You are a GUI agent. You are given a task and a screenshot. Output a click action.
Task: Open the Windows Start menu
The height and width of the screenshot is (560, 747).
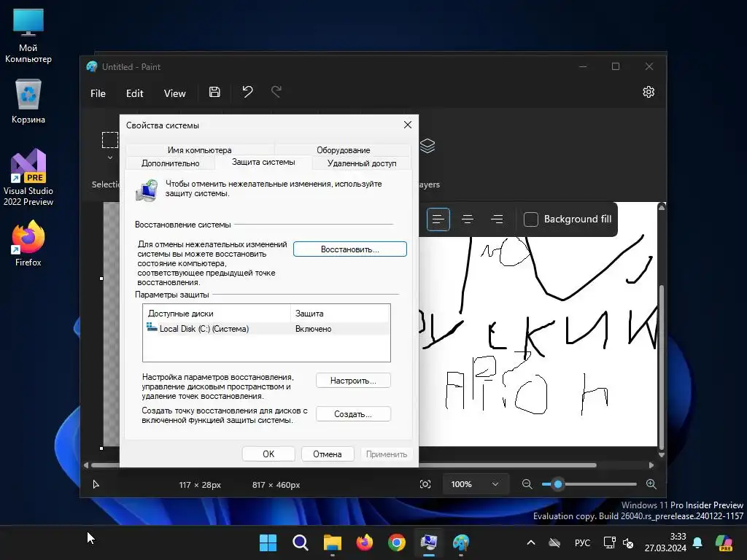pos(268,542)
